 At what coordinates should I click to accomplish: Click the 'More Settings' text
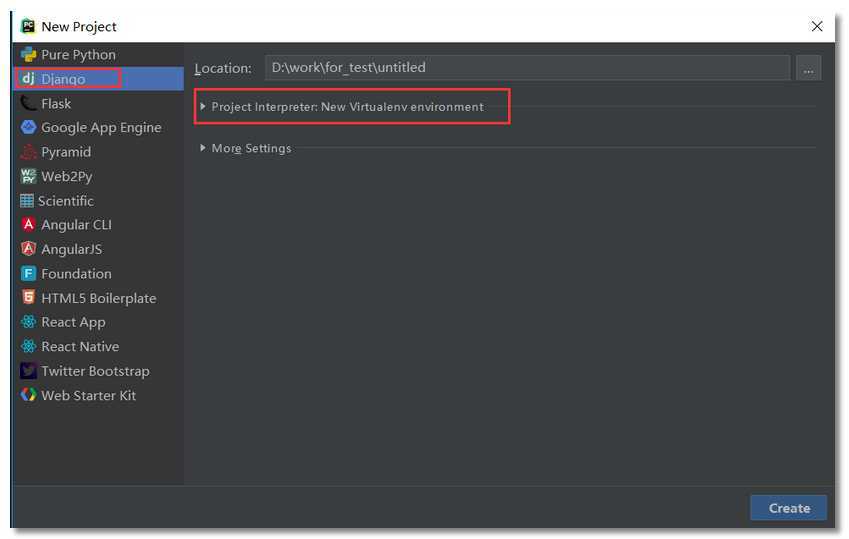251,148
